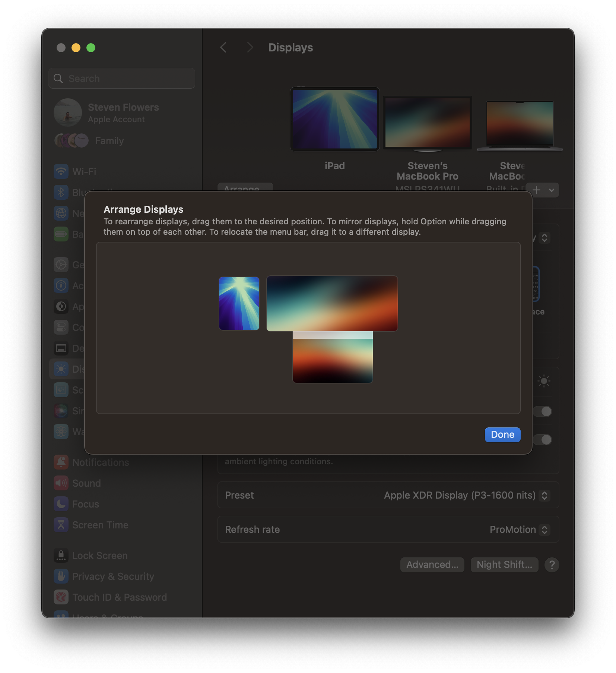Click the Wi-Fi icon in the sidebar
Image resolution: width=616 pixels, height=673 pixels.
point(61,171)
